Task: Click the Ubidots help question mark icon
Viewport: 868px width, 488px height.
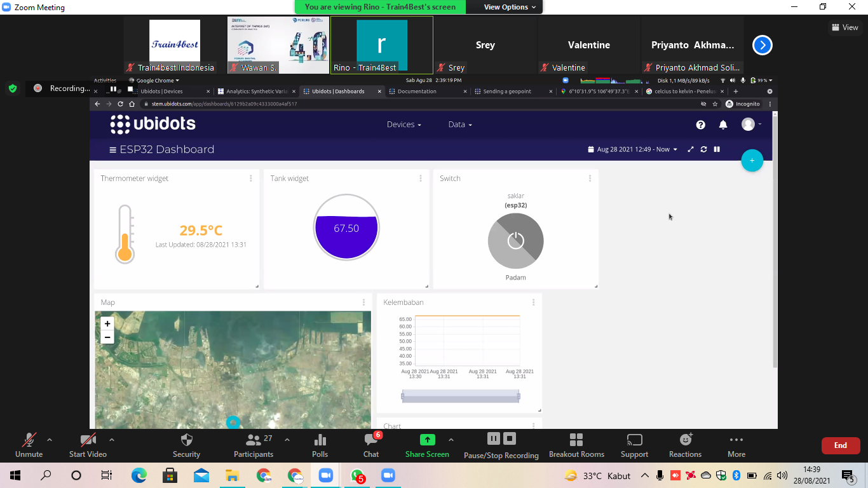Action: 700,125
